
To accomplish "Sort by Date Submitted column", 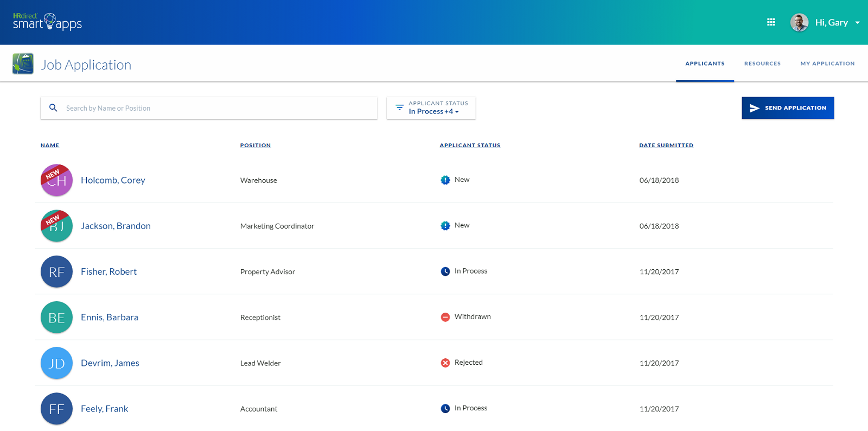I will 666,145.
